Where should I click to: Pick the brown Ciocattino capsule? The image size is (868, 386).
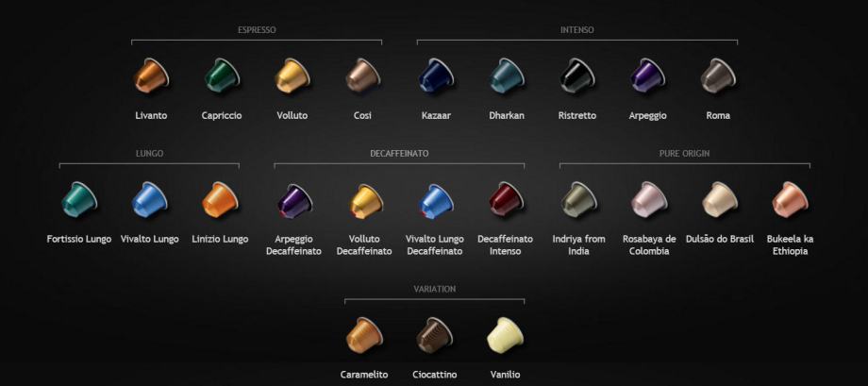pos(435,336)
